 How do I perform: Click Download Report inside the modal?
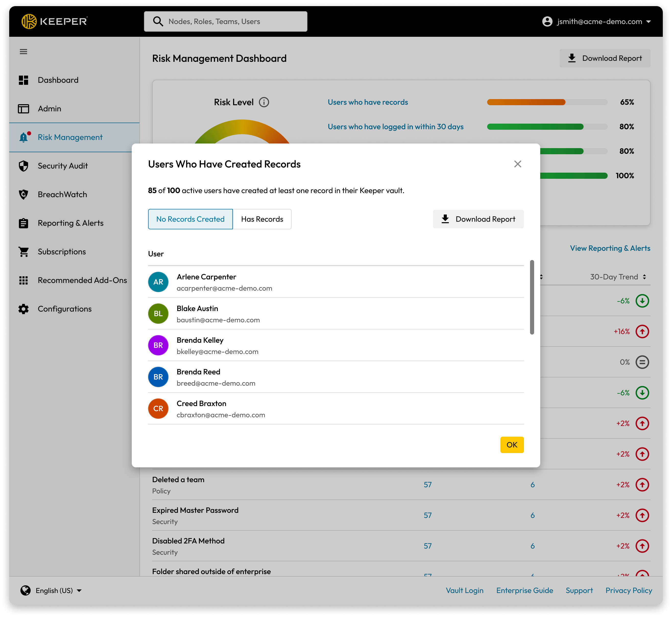[478, 219]
